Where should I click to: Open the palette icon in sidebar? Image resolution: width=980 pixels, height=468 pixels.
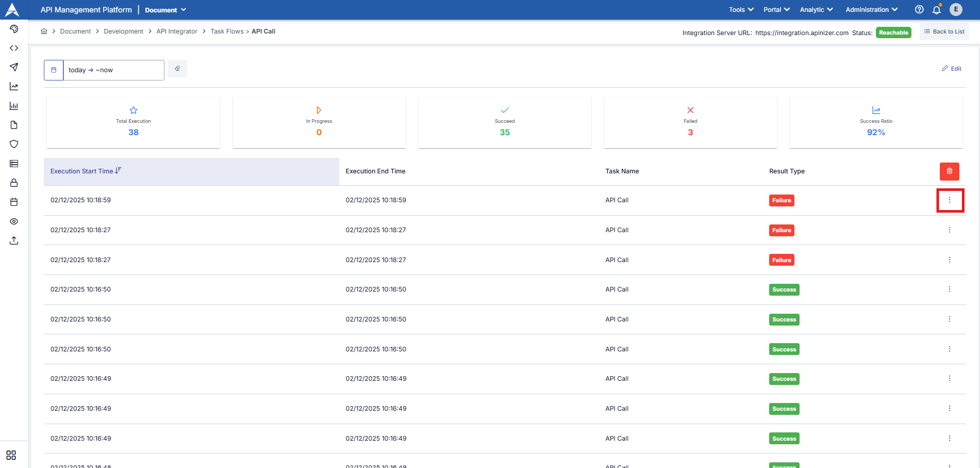(x=14, y=29)
